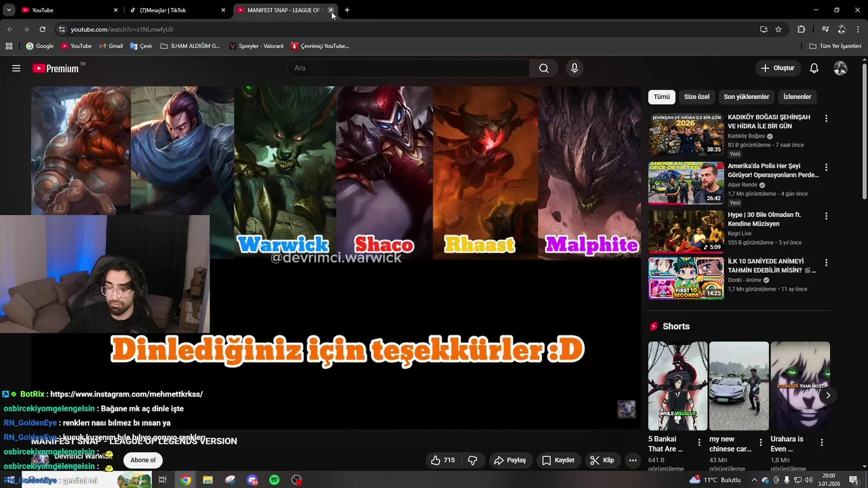Open the Instagram link in chat overlay
868x488 pixels.
click(127, 394)
